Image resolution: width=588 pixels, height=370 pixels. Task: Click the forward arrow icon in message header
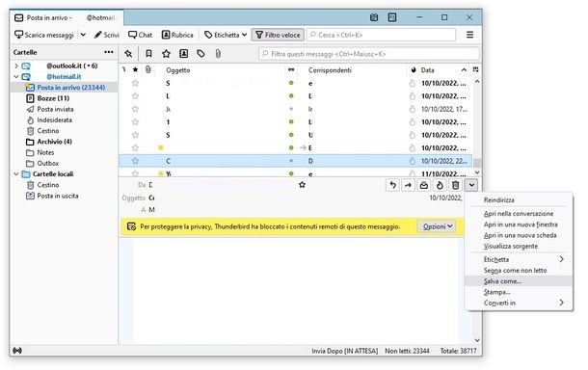[409, 185]
